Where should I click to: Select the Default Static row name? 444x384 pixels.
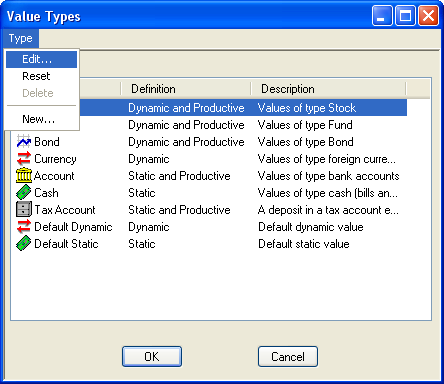point(66,244)
